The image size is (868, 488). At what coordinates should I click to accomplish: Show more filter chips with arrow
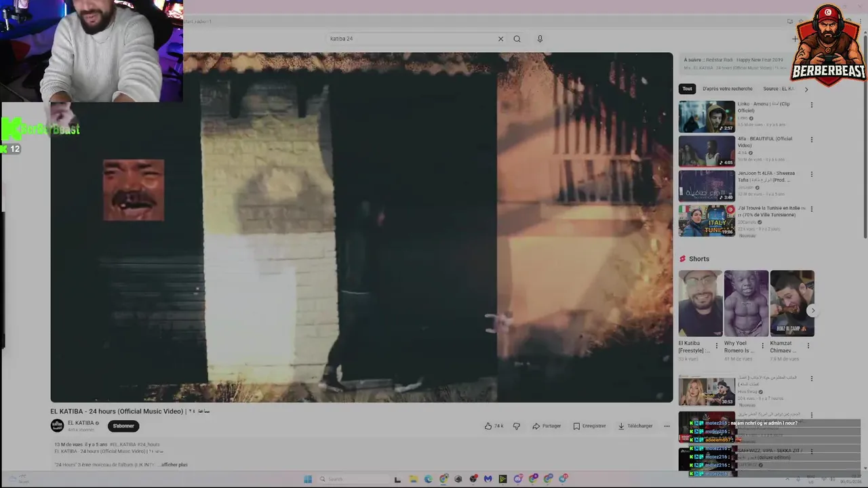(806, 89)
